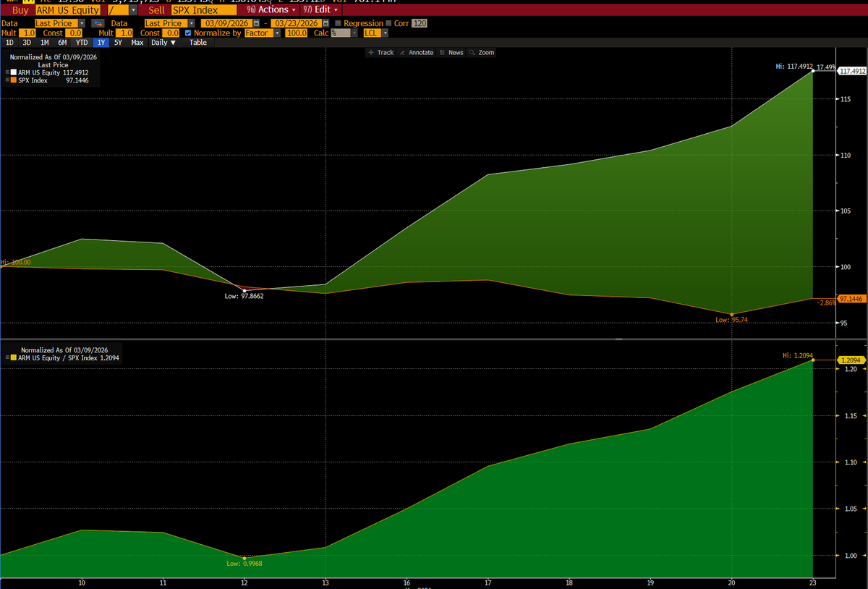868x589 pixels.
Task: Open the Edit menu
Action: [x=320, y=10]
